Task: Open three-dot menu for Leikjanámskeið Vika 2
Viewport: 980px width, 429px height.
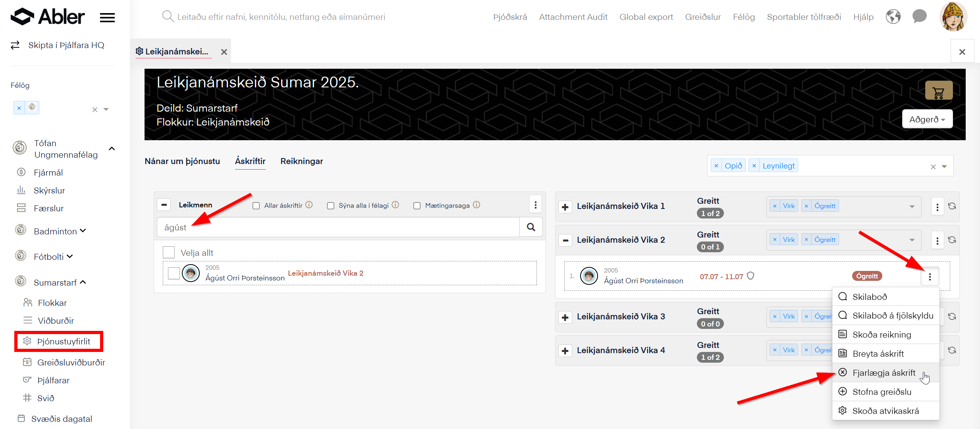Action: pos(937,240)
